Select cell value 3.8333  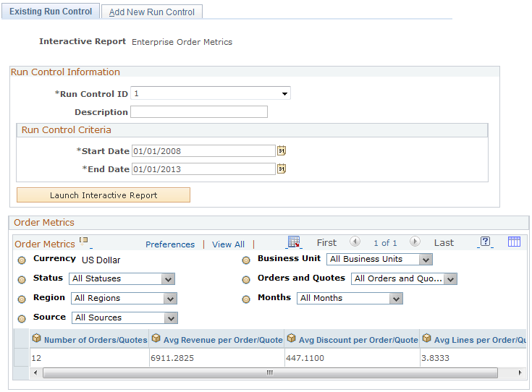pyautogui.click(x=435, y=358)
